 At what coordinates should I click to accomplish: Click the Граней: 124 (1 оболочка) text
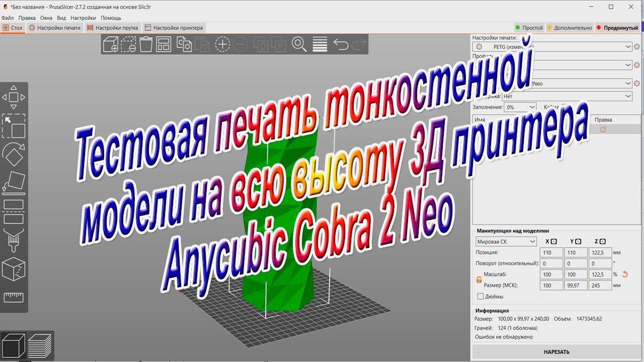(506, 328)
